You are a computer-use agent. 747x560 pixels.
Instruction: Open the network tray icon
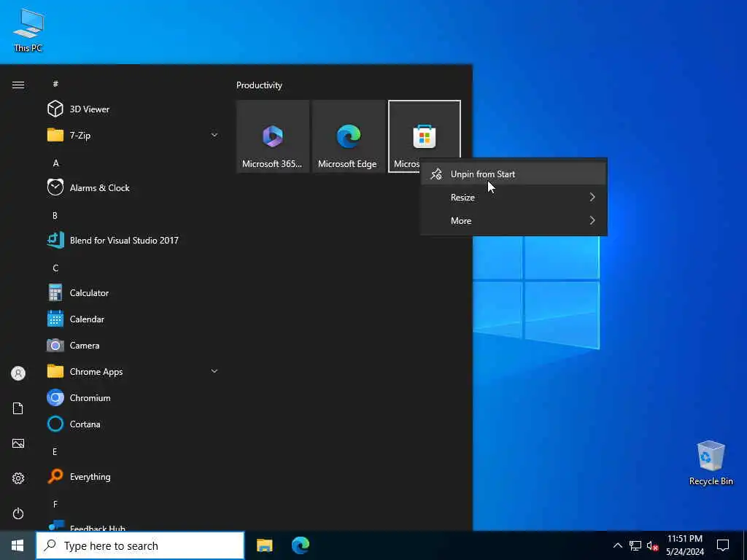635,545
